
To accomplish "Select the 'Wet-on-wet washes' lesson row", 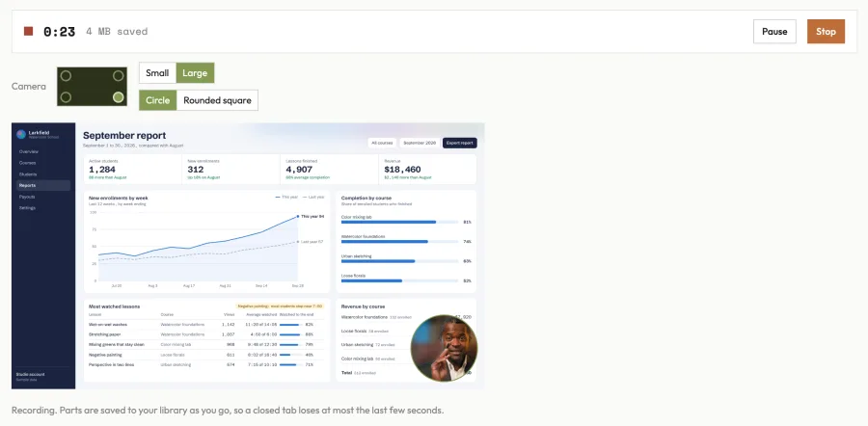I will 206,324.
